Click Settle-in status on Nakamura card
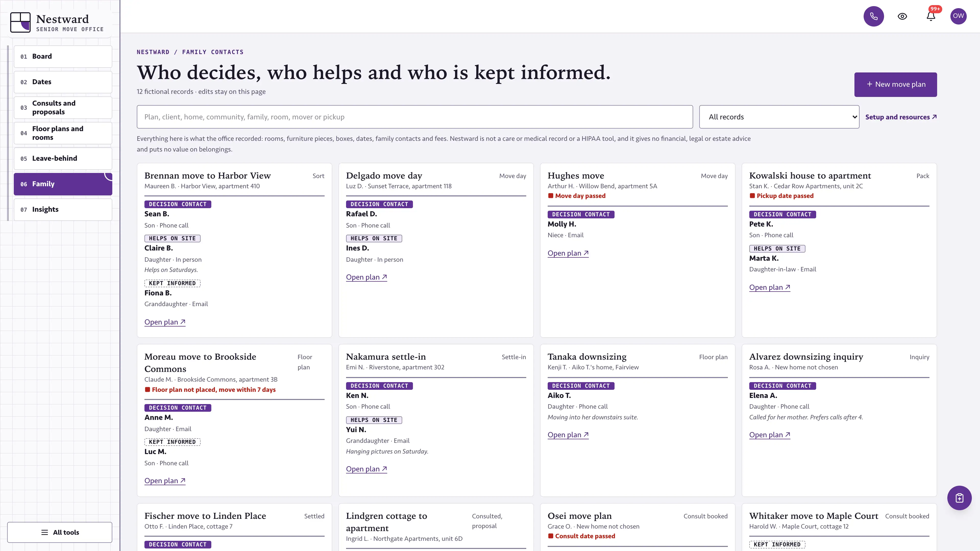980x551 pixels. pos(513,357)
